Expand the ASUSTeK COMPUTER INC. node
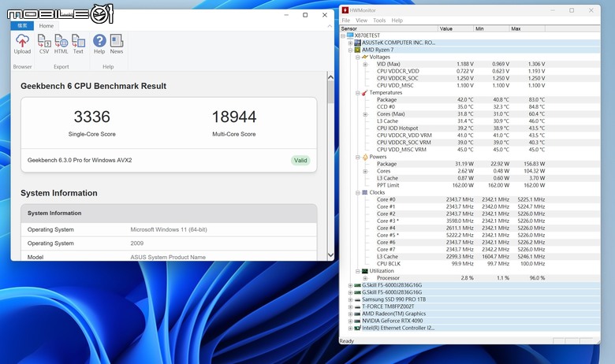This screenshot has width=615, height=364. [350, 43]
